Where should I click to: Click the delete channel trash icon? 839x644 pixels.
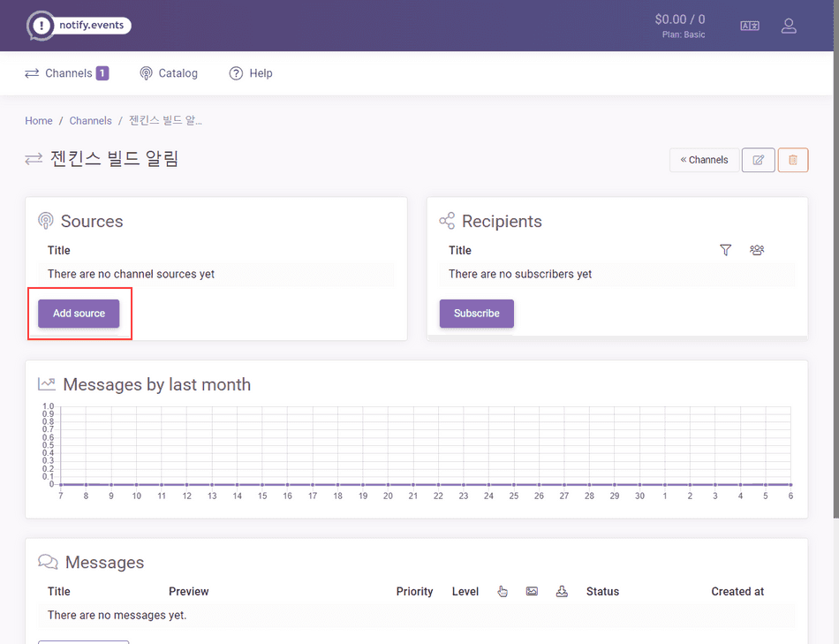[x=793, y=160]
